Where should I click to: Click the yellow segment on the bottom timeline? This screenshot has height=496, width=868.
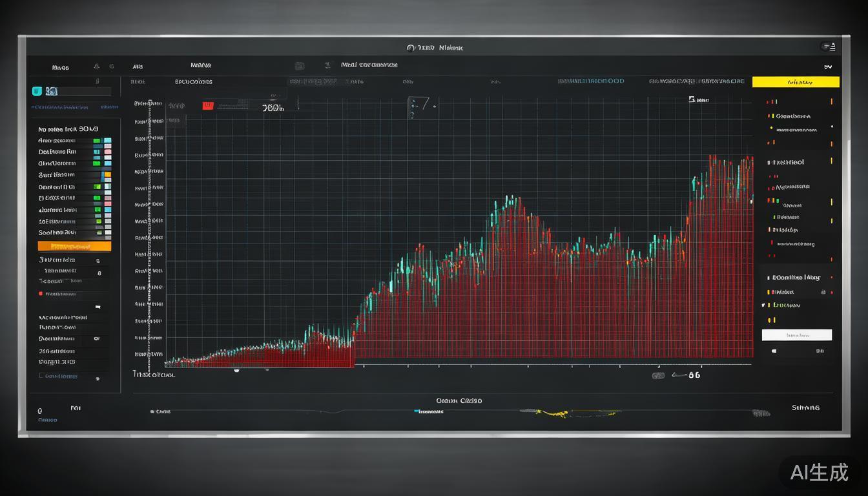(x=554, y=412)
